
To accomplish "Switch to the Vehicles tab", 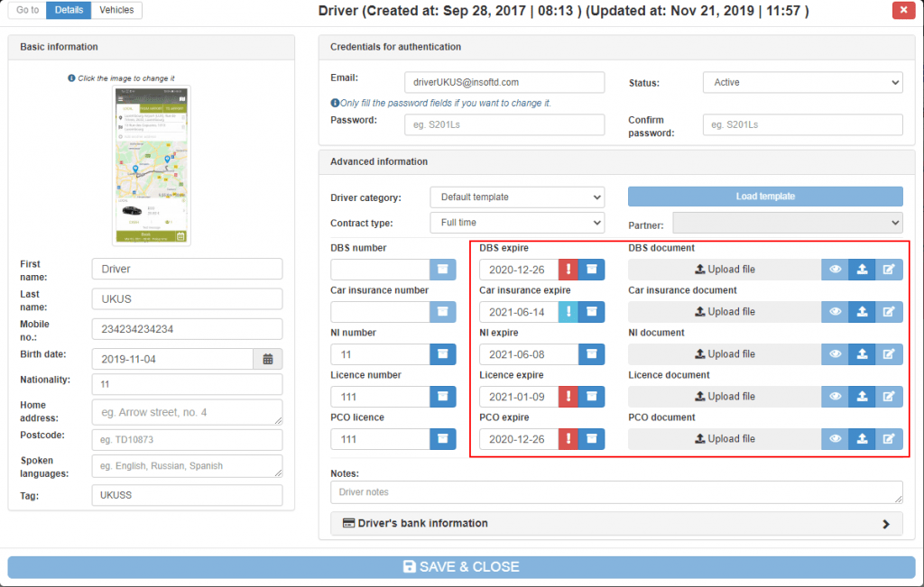I will (x=115, y=10).
